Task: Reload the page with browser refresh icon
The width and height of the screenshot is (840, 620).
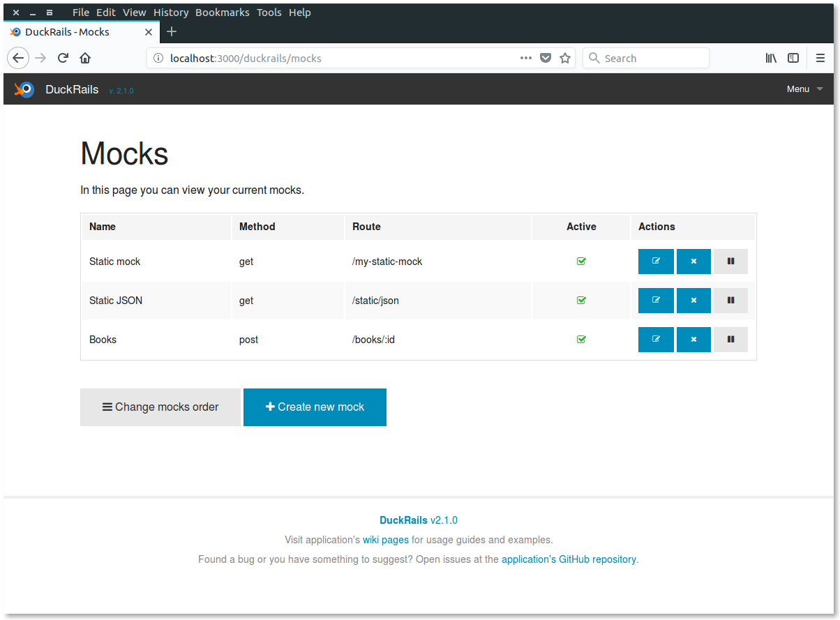Action: tap(63, 59)
